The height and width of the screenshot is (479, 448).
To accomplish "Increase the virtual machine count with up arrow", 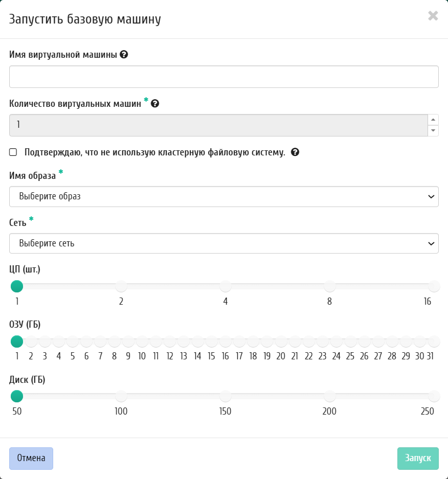I will (433, 120).
